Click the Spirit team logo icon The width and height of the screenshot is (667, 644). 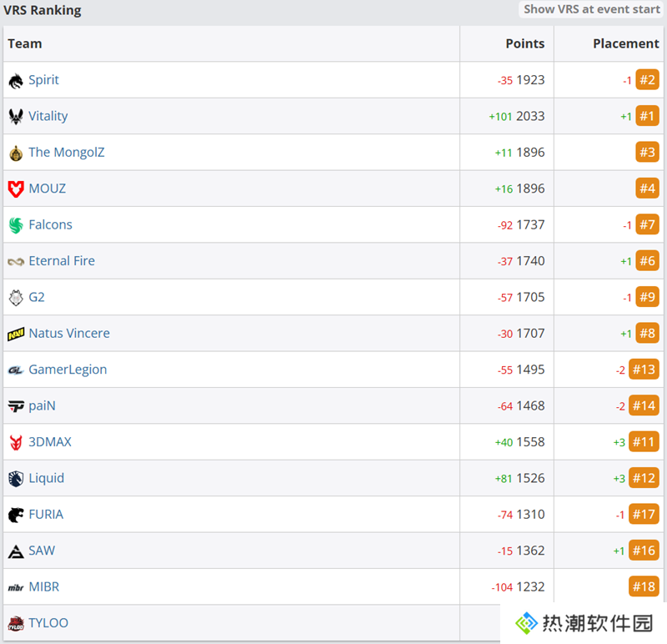click(16, 80)
